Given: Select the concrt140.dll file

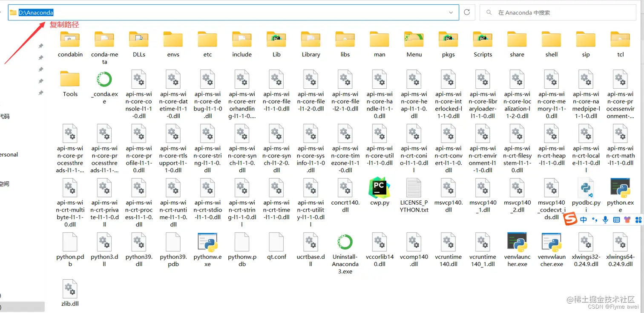Looking at the screenshot, I should 345,196.
